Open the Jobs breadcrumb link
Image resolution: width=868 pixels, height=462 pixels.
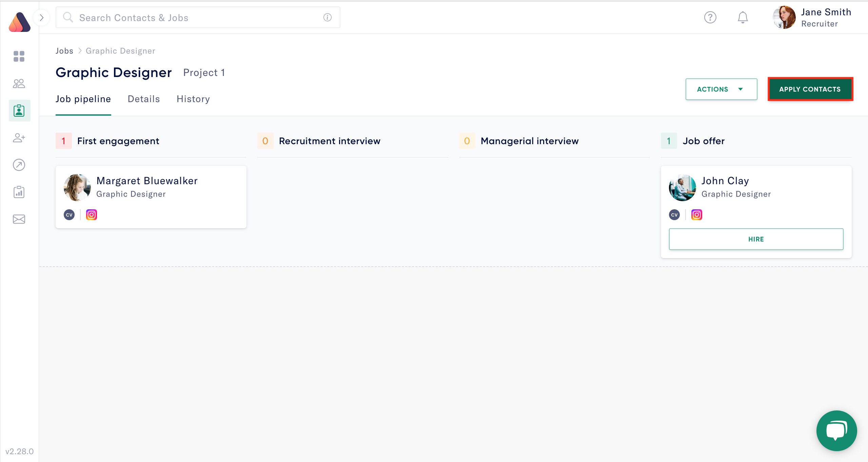64,51
